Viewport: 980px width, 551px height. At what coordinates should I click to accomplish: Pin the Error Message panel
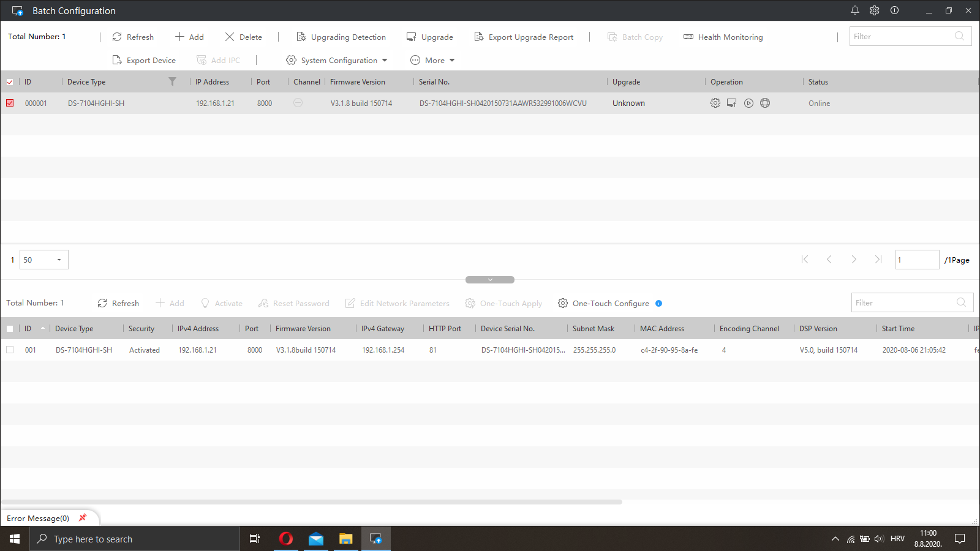pyautogui.click(x=83, y=518)
